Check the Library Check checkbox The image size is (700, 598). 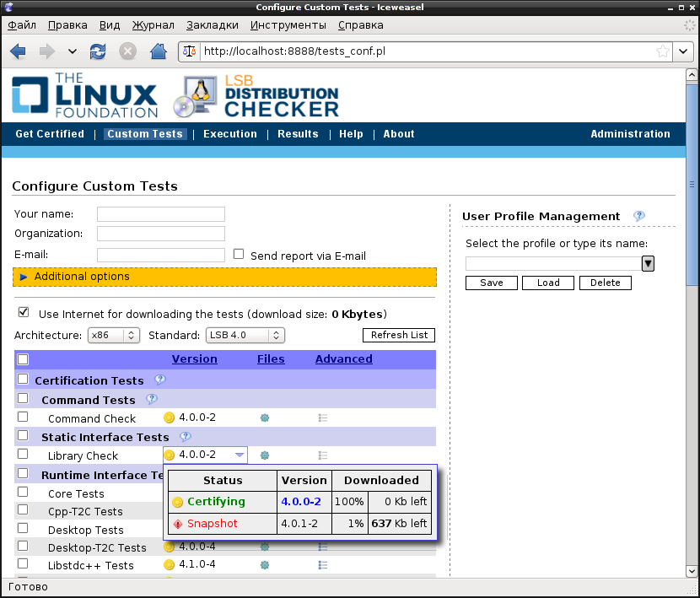23,454
